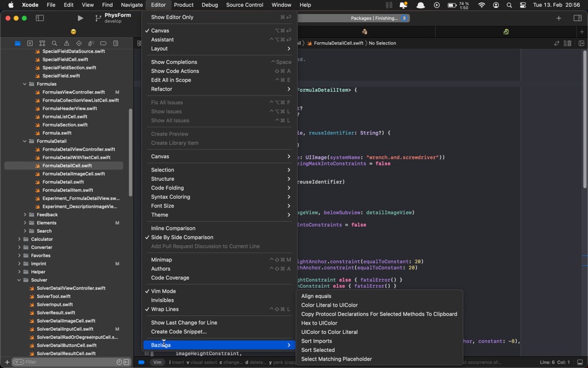
Task: Select Show Editor Only
Action: [219, 17]
